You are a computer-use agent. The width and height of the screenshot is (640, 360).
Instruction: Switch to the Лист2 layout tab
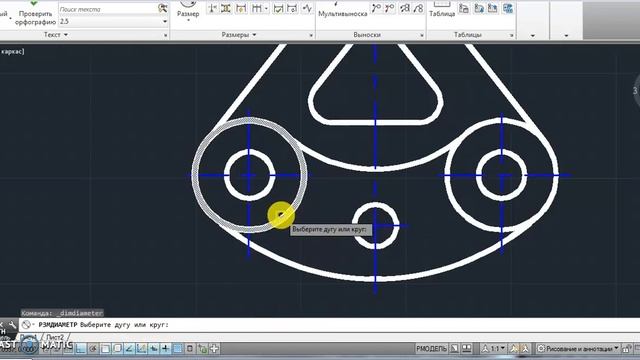point(55,337)
